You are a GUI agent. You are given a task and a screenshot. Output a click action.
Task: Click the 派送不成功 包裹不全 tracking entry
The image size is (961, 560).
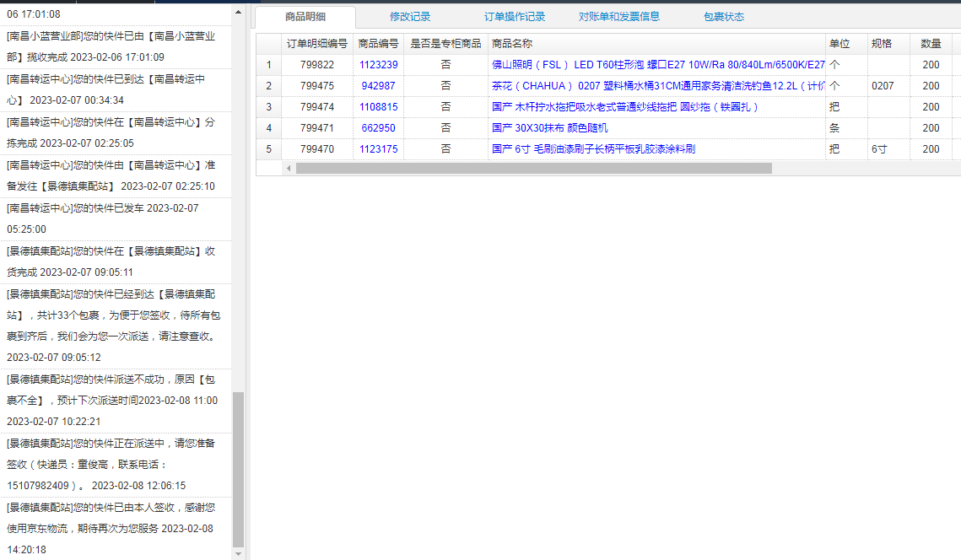coord(116,400)
